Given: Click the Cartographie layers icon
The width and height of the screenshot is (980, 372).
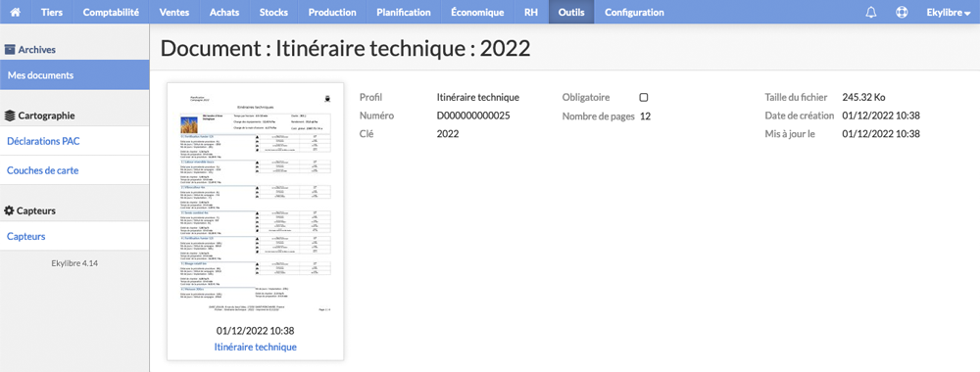Looking at the screenshot, I should (10, 116).
